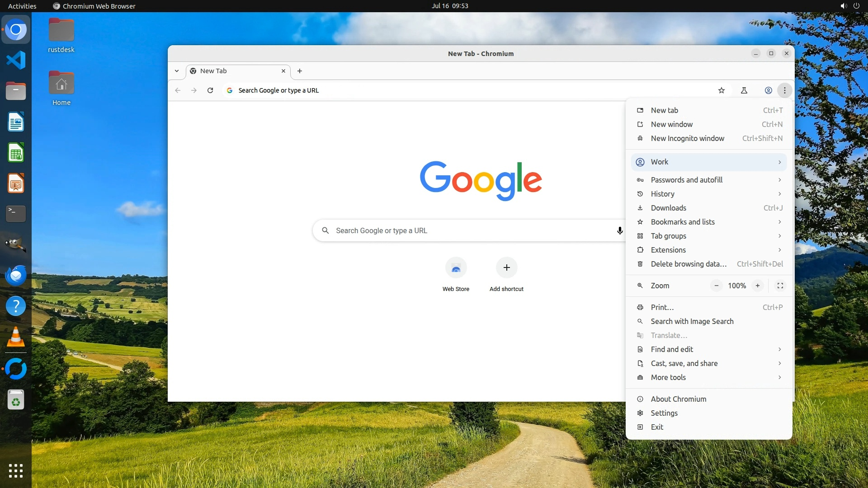Image resolution: width=868 pixels, height=488 pixels.
Task: Open the Chrome Labs flask icon
Action: 744,90
